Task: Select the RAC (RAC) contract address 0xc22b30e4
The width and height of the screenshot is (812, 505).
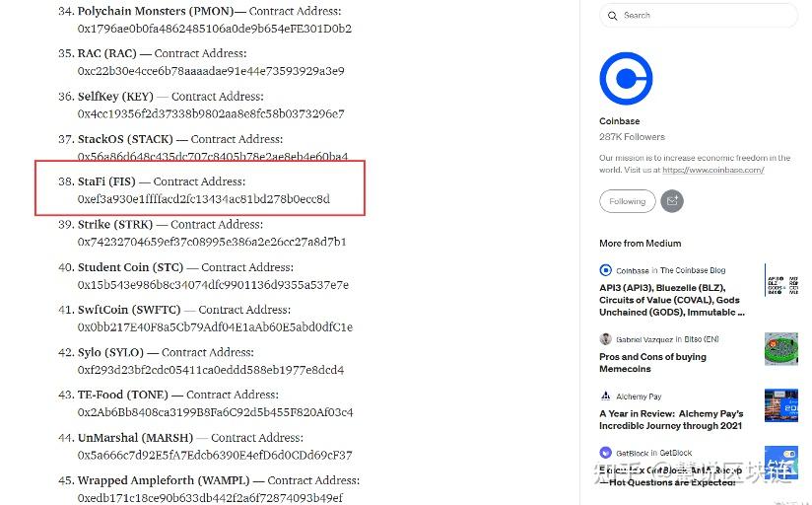Action: point(211,70)
